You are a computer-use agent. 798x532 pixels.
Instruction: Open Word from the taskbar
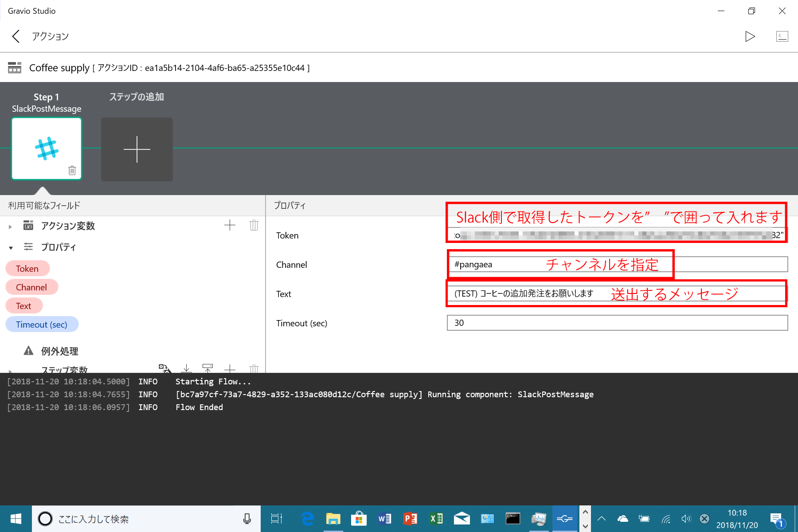(384, 519)
